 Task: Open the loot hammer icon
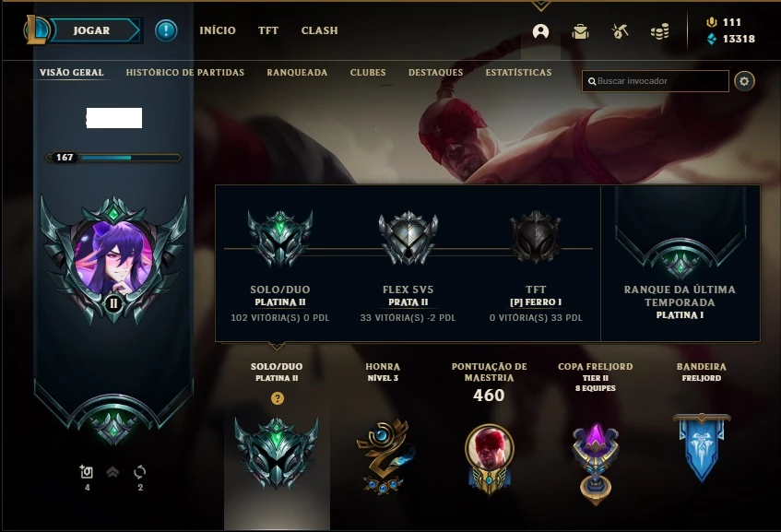point(620,31)
